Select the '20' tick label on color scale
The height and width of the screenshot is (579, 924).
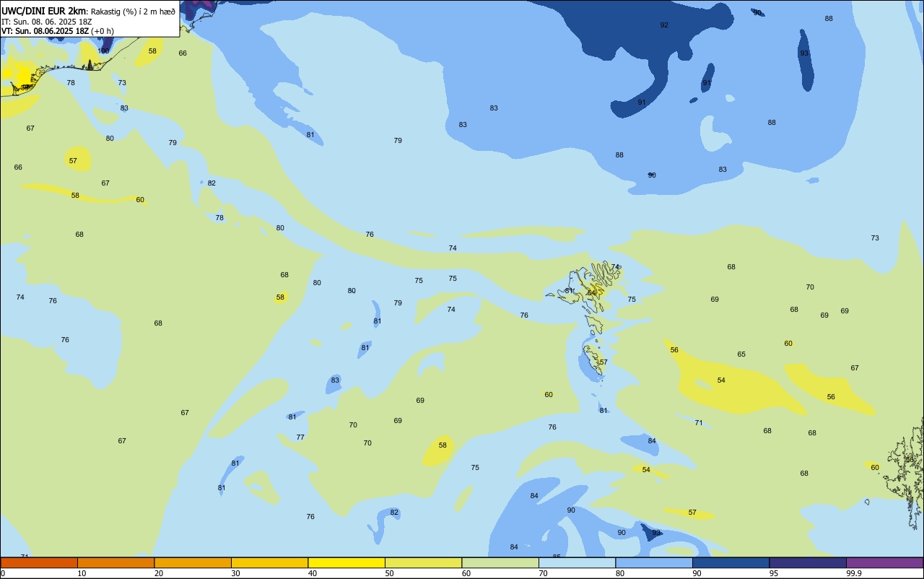(159, 573)
